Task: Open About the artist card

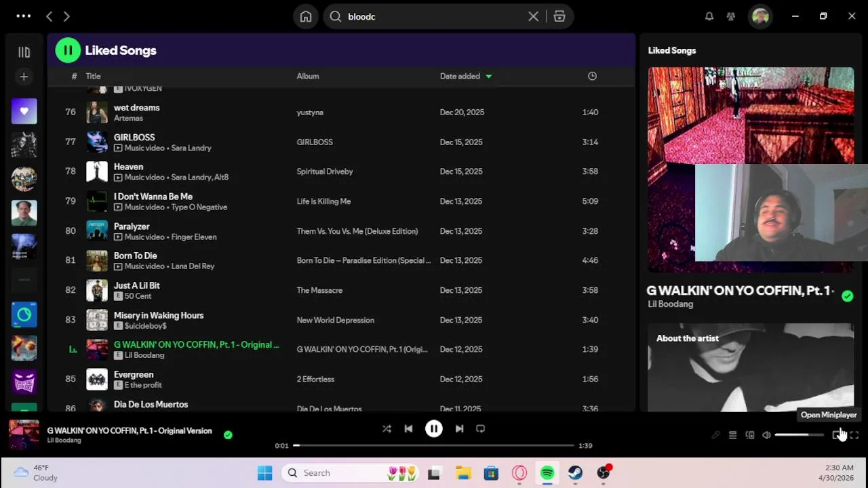Action: click(751, 367)
